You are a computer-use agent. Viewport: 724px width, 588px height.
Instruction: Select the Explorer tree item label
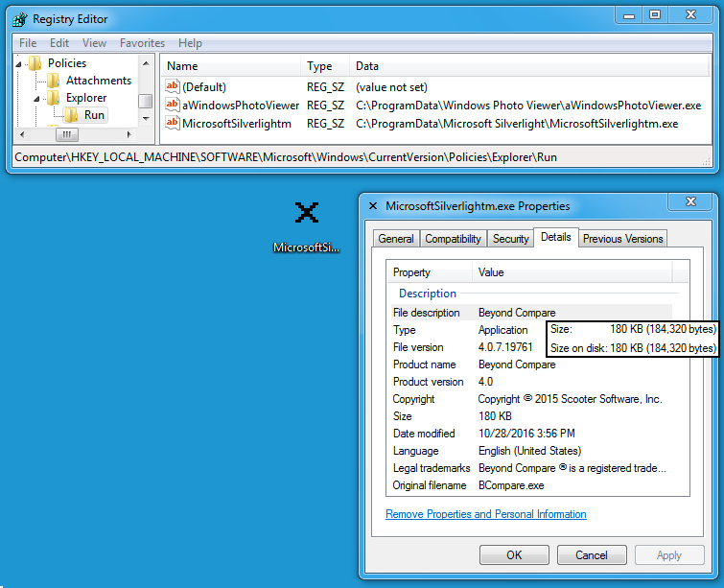86,98
